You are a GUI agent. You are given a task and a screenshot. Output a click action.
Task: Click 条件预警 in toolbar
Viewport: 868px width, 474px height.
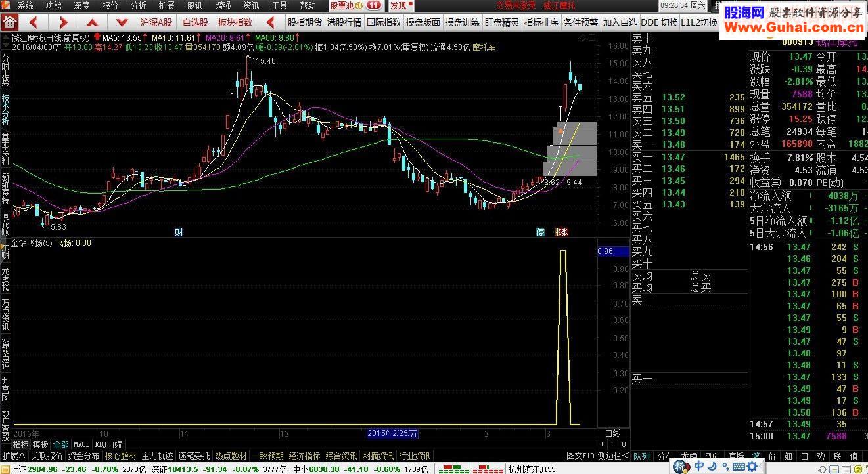[x=581, y=22]
